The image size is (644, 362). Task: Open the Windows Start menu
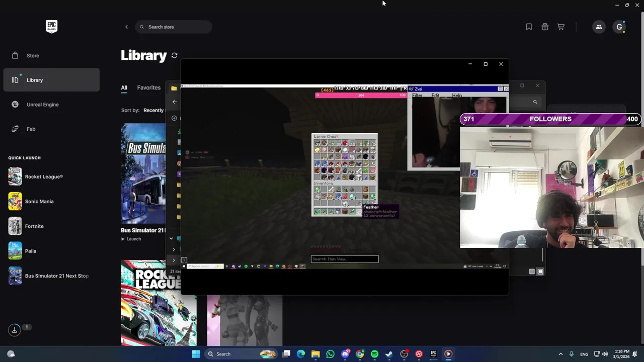pyautogui.click(x=196, y=354)
